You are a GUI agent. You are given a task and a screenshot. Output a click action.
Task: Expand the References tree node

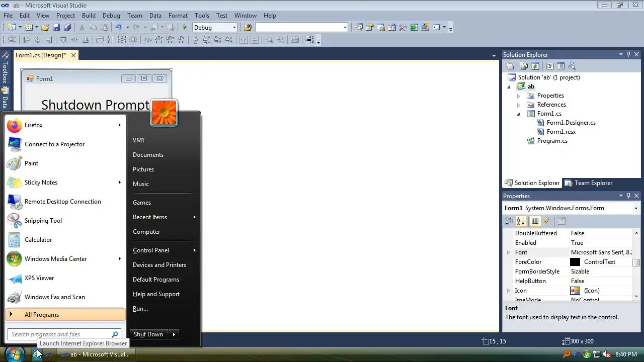pos(518,105)
